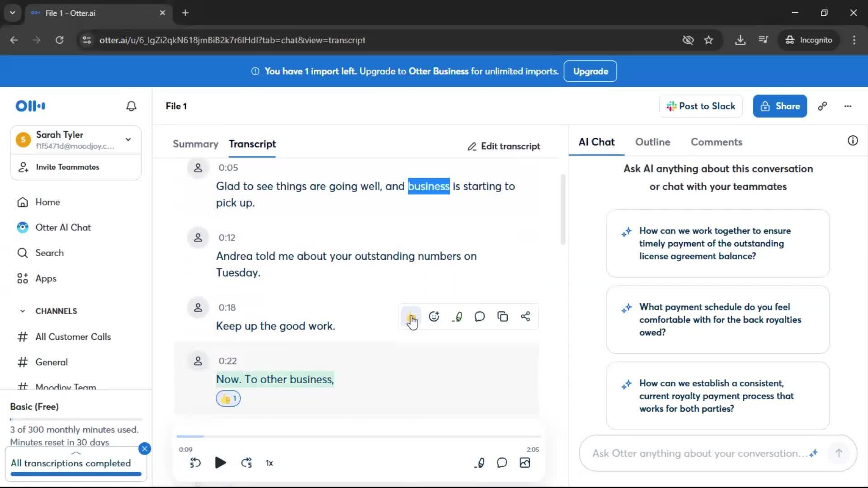Viewport: 868px width, 488px height.
Task: Play the audio recording
Action: pos(220,463)
